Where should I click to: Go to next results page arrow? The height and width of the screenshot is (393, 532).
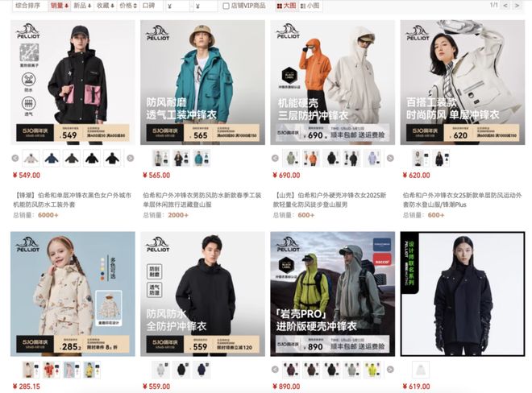point(517,6)
